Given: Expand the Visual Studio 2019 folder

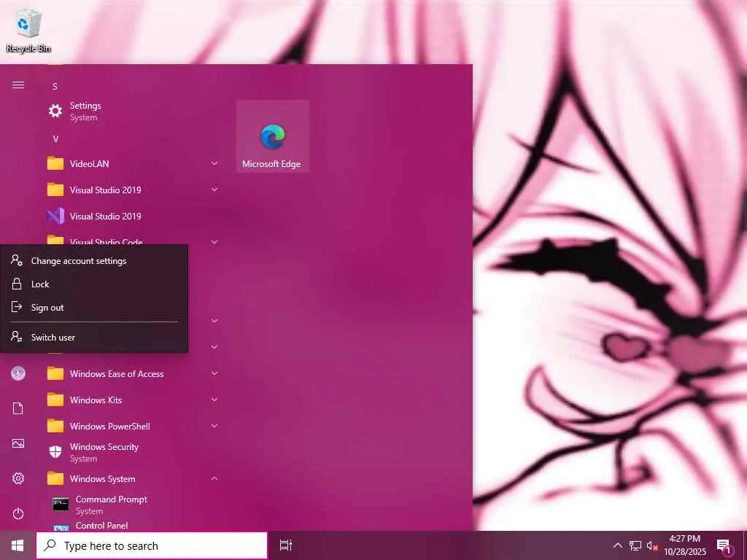Looking at the screenshot, I should tap(133, 190).
